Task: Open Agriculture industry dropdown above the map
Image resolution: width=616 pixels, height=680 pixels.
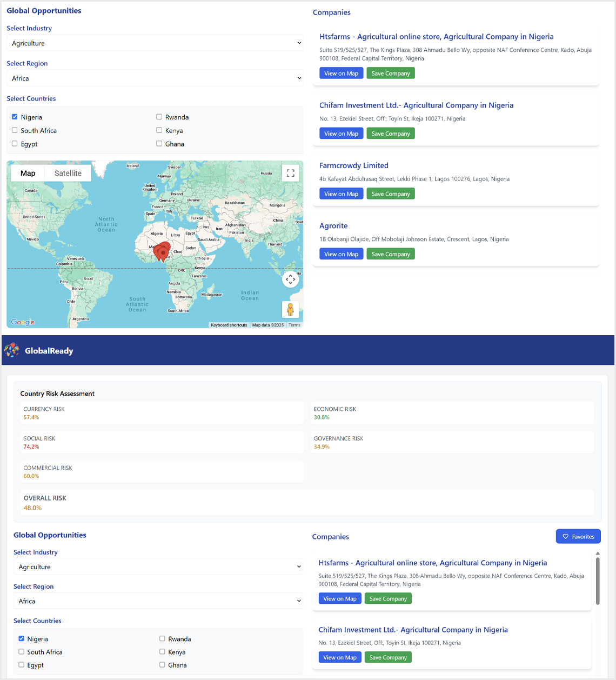Action: pos(155,43)
